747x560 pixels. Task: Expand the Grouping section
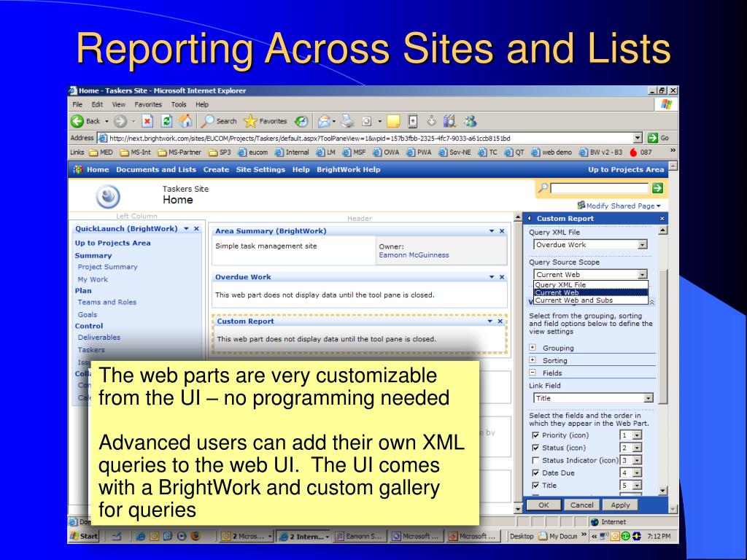pos(533,348)
